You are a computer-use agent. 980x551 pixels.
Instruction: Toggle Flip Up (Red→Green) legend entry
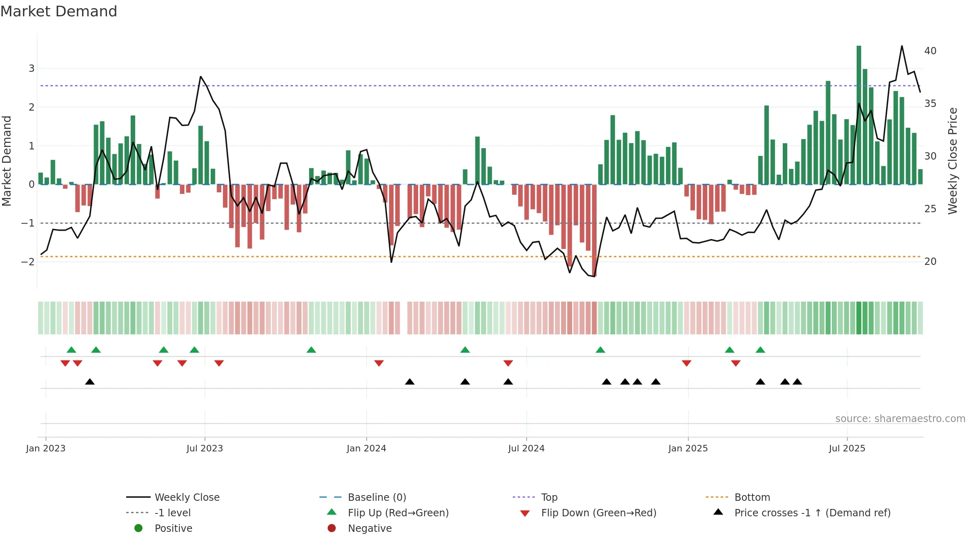pyautogui.click(x=388, y=513)
